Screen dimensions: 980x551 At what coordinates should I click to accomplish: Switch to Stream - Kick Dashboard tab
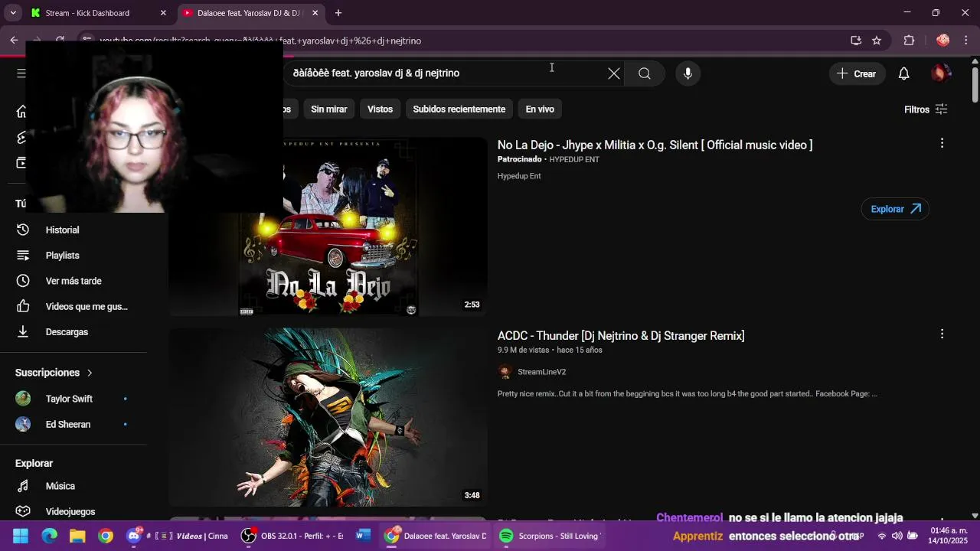(x=87, y=13)
